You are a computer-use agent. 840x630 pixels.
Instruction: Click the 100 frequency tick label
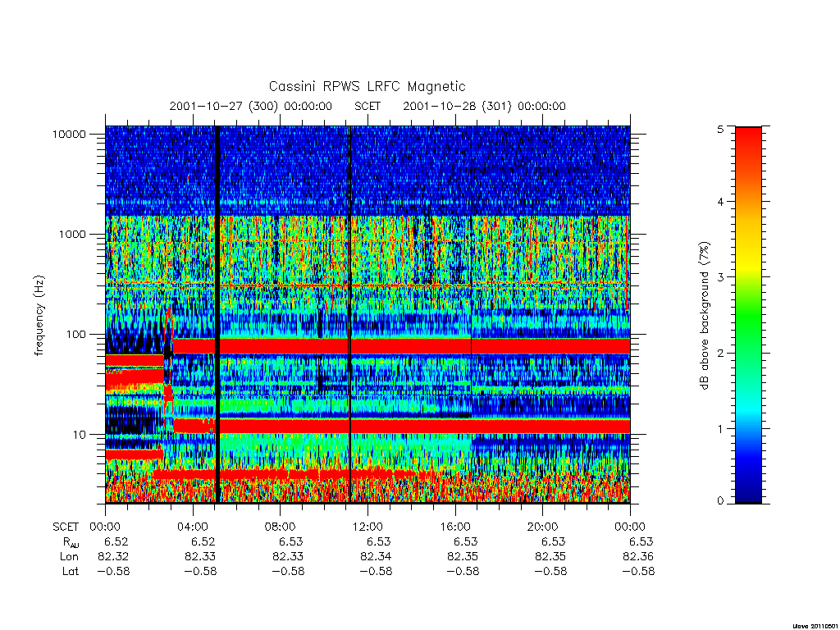click(75, 335)
